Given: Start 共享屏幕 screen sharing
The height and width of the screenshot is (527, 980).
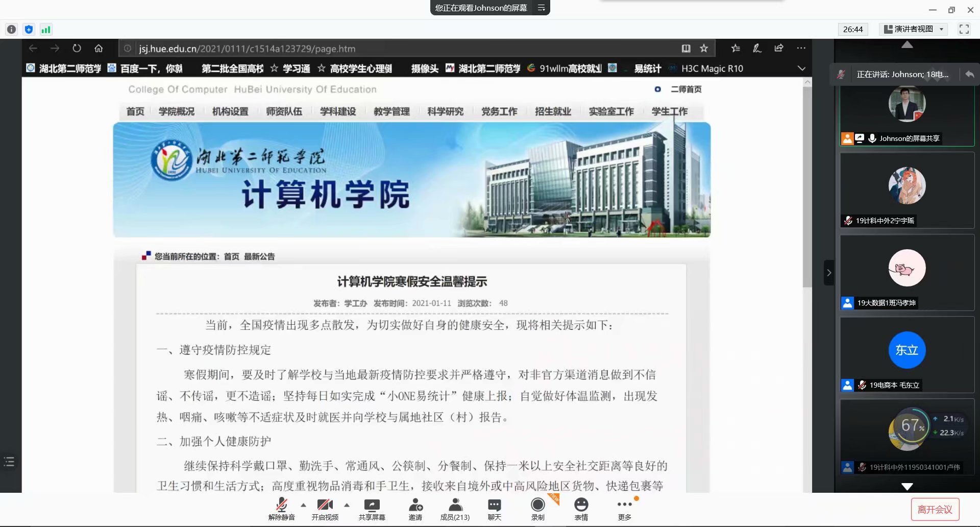Looking at the screenshot, I should point(372,509).
